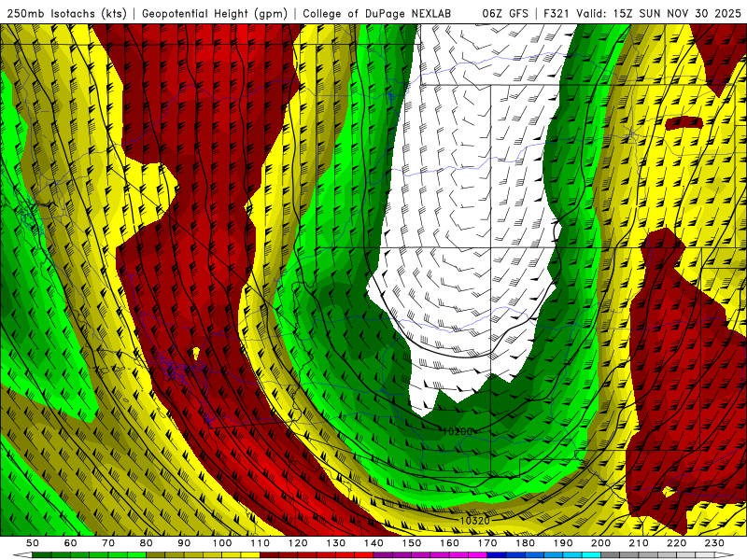
Task: Click the 'F321 Valid: 15Z SUN NOV 30 2025' text
Action: (x=642, y=13)
